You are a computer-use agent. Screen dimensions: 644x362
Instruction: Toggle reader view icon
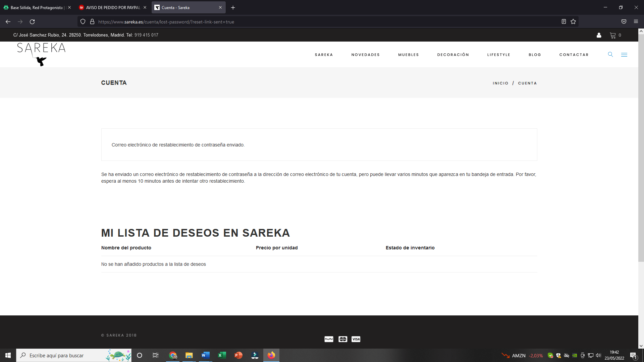pos(564,22)
